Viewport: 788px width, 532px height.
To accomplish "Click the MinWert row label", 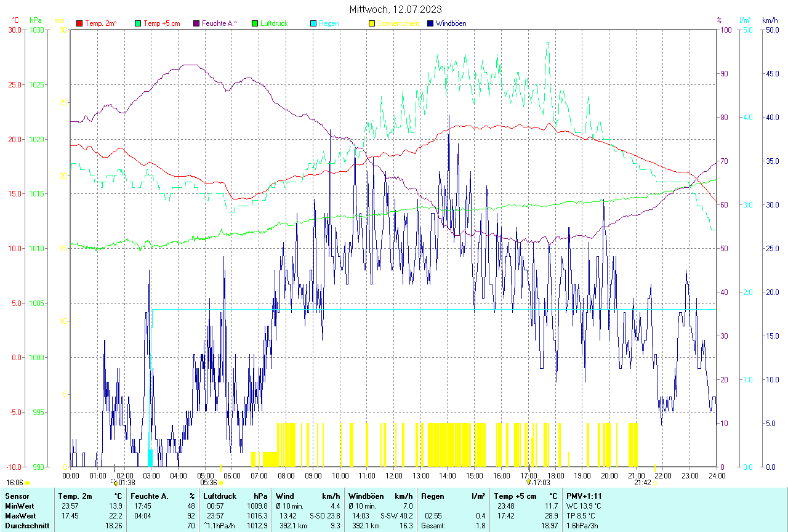I will tap(20, 506).
